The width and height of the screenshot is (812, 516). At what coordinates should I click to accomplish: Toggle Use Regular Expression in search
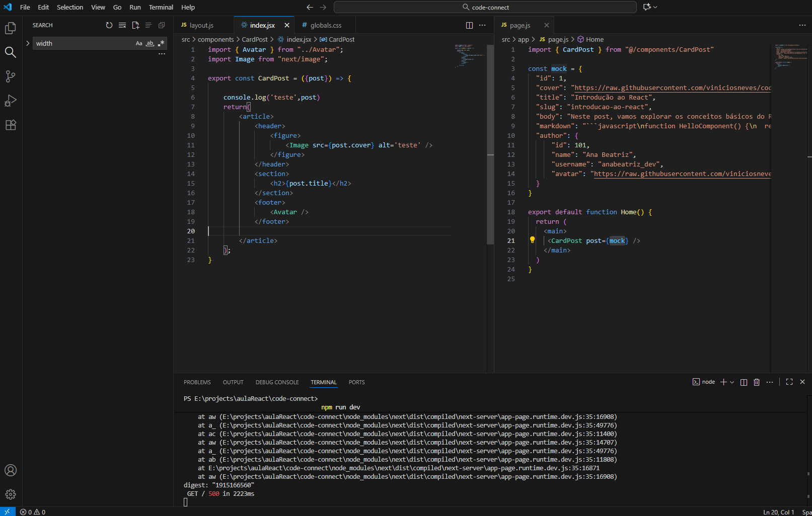point(161,43)
